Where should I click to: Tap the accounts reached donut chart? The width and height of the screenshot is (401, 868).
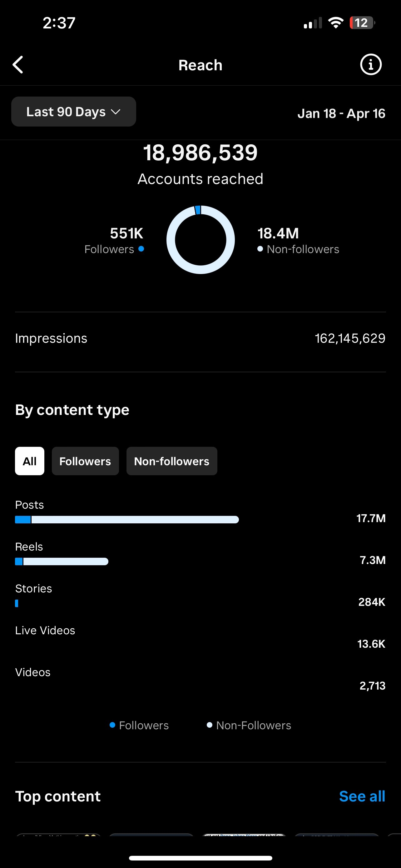200,240
